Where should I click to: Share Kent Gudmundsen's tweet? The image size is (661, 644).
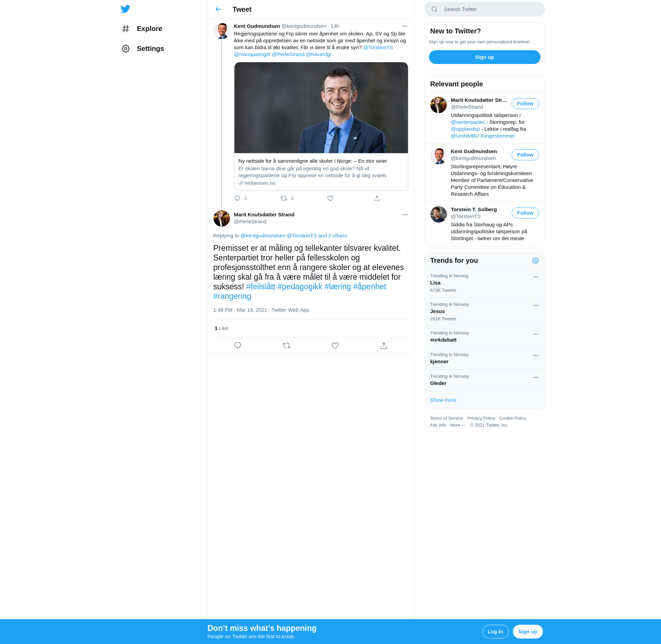(x=377, y=198)
